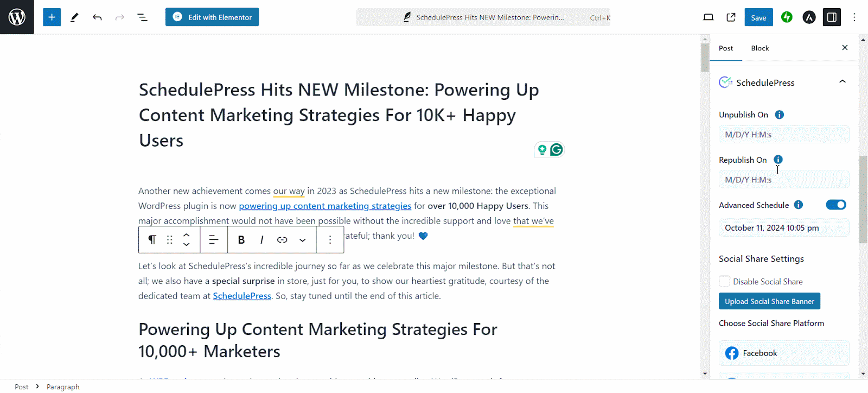Image resolution: width=868 pixels, height=393 pixels.
Task: Click the green lightbulb suggestion icon
Action: coord(541,150)
